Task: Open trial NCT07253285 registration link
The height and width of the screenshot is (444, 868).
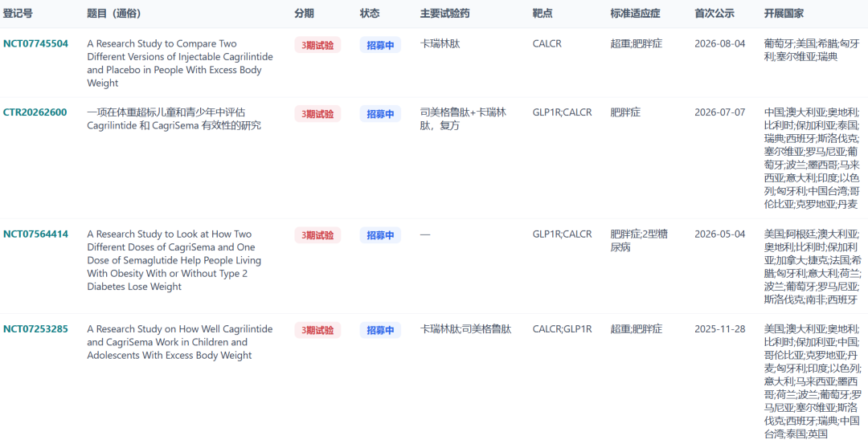Action: [x=36, y=329]
